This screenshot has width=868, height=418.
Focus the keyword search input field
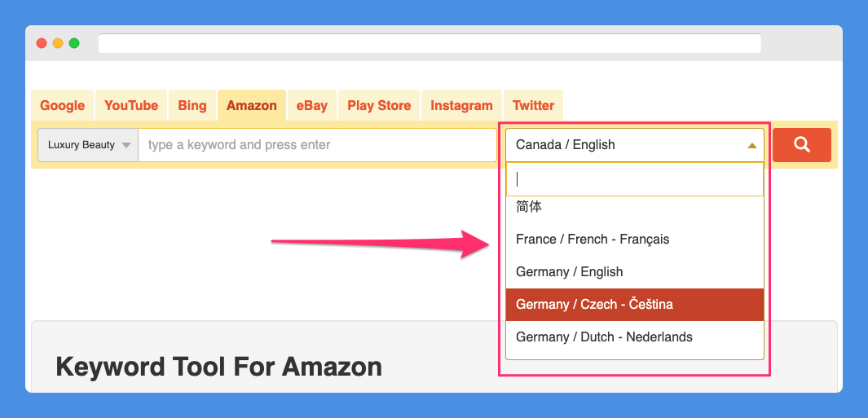(x=317, y=145)
